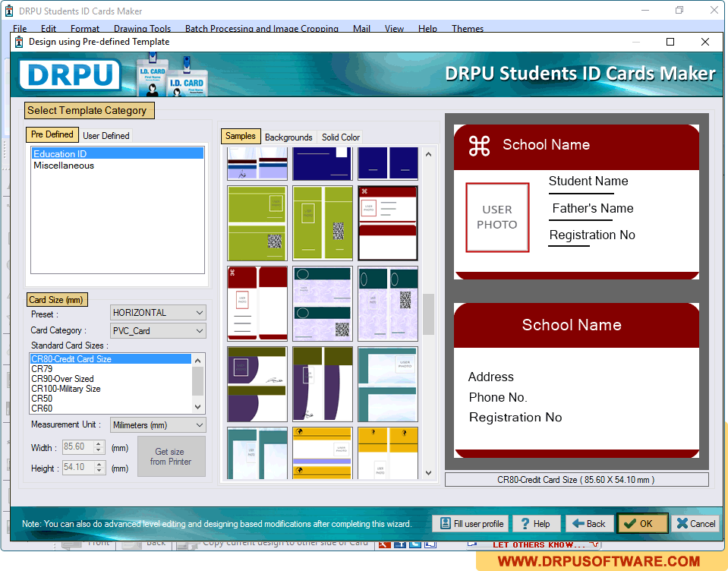Click Phone No. text on back card preview
Viewport: 728px width, 571px height.
pos(498,397)
